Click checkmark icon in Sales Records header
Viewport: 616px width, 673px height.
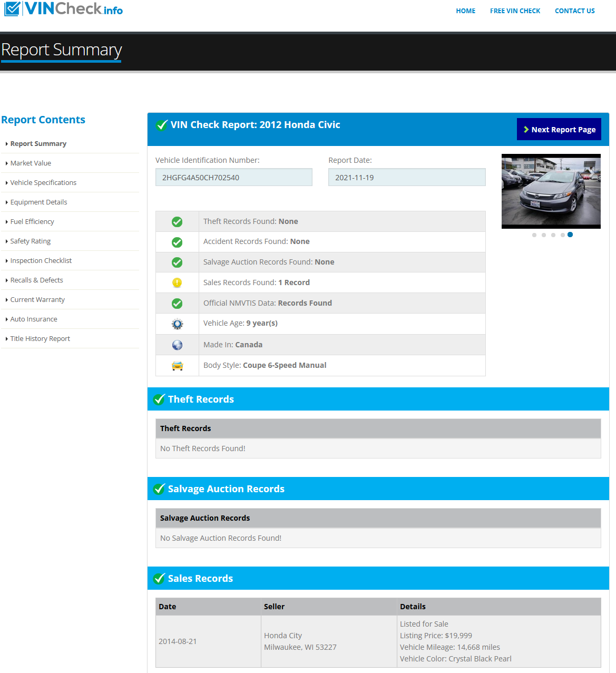click(x=159, y=579)
